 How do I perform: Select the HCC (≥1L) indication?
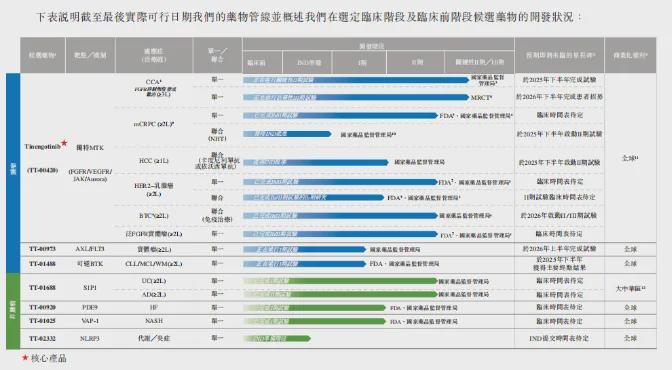pyautogui.click(x=153, y=161)
